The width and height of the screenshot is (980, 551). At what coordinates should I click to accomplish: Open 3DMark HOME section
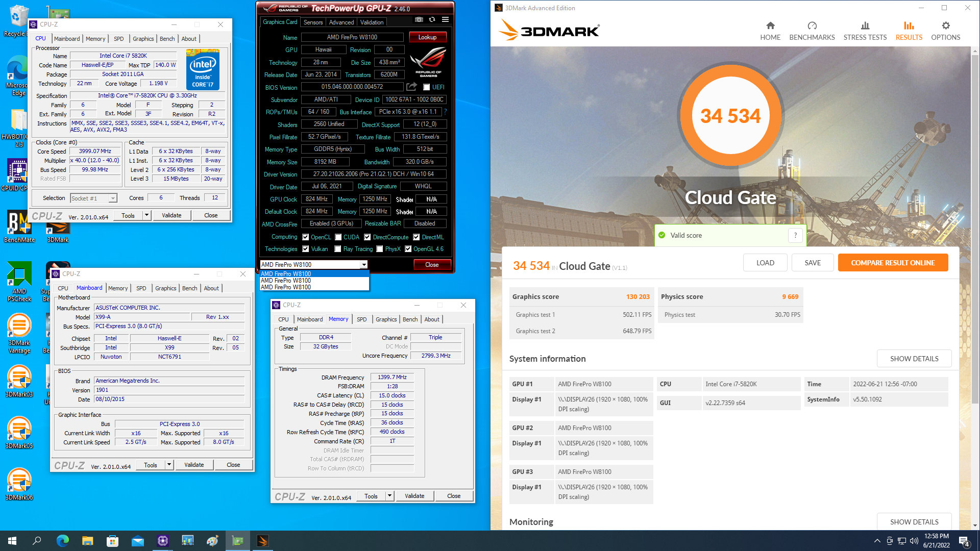770,31
